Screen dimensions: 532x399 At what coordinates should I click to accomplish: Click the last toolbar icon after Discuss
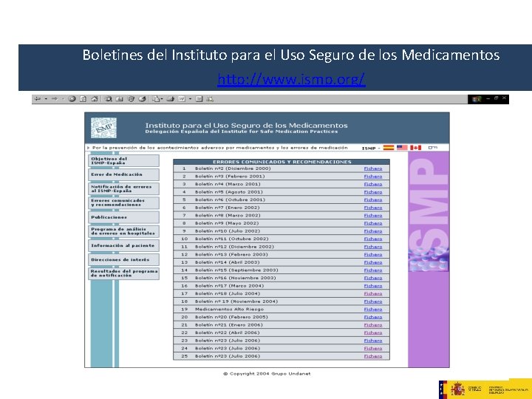click(x=210, y=99)
